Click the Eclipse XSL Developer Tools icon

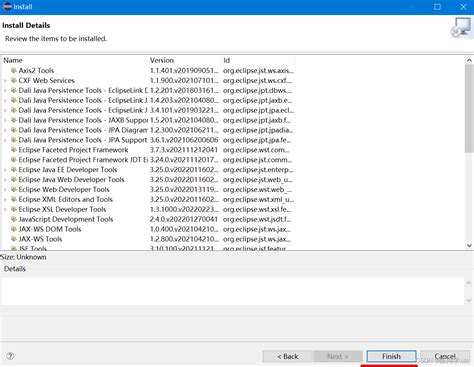(14, 209)
